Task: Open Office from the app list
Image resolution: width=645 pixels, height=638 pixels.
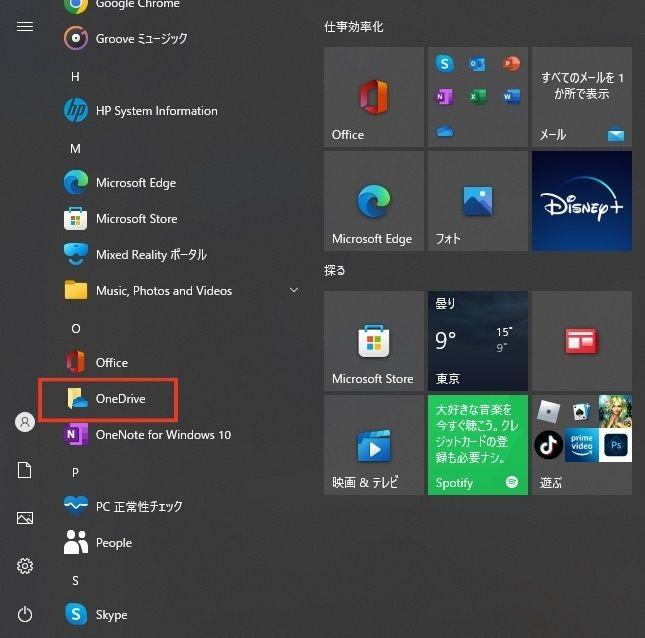Action: point(95,363)
